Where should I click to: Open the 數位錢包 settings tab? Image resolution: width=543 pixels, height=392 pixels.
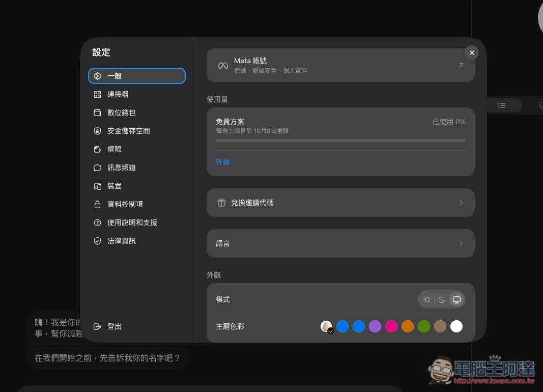pos(137,113)
